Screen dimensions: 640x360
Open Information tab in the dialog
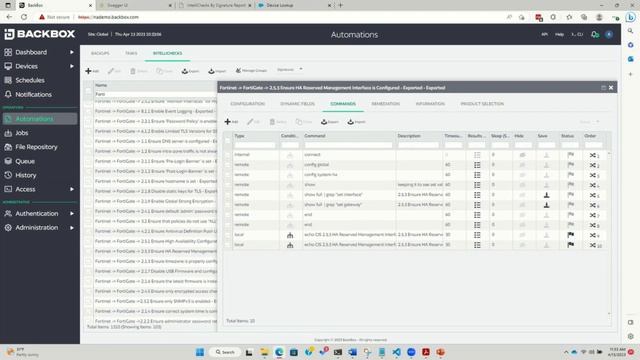point(430,104)
